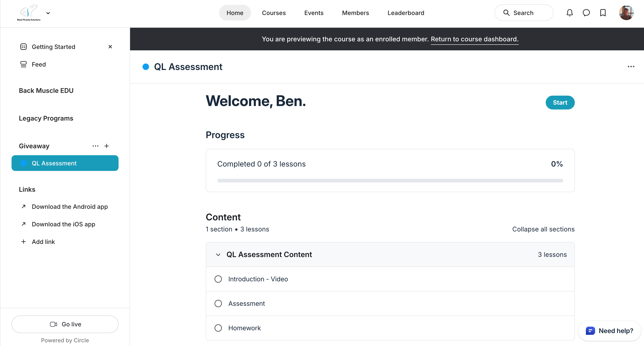Open Giveaway group options ellipsis
Image resolution: width=644 pixels, height=346 pixels.
coord(95,146)
